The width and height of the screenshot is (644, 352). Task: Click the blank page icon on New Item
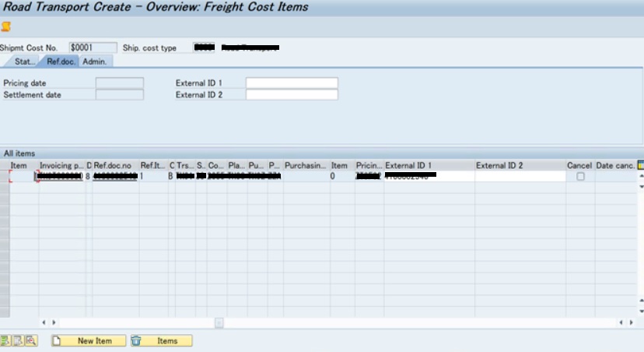click(x=57, y=341)
